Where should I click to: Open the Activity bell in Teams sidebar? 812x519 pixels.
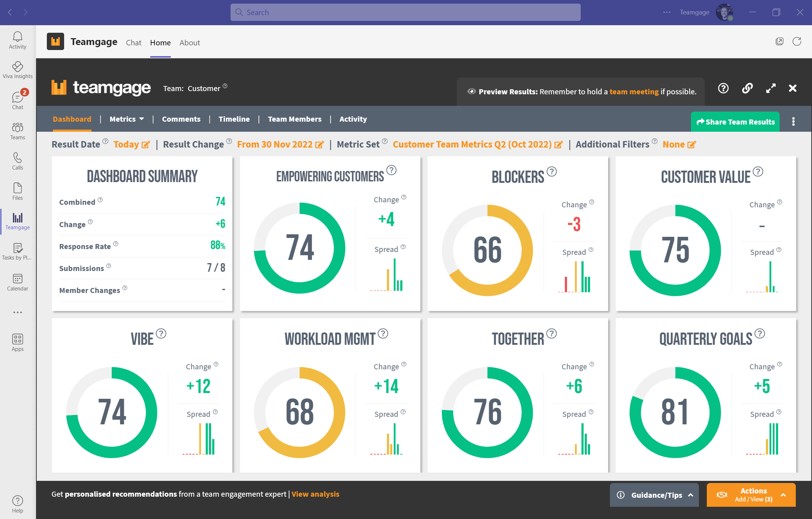[x=17, y=40]
